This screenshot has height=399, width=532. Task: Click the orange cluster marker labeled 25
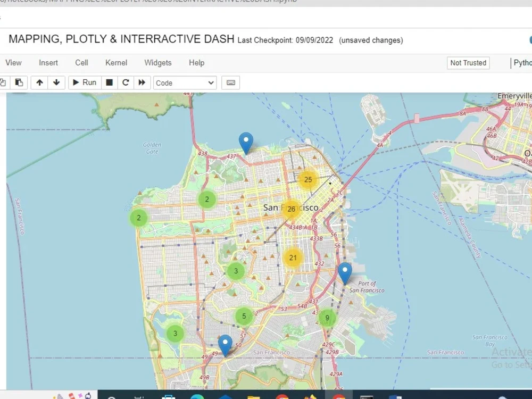tap(308, 180)
